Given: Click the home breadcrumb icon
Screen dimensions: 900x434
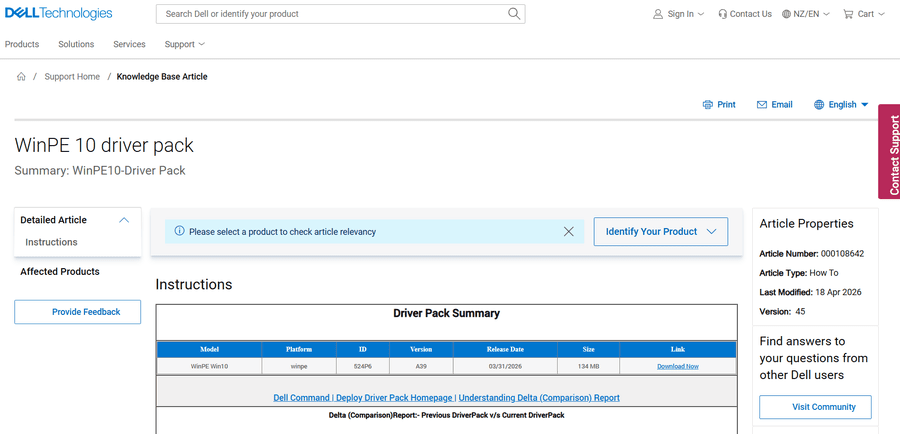Looking at the screenshot, I should (21, 76).
